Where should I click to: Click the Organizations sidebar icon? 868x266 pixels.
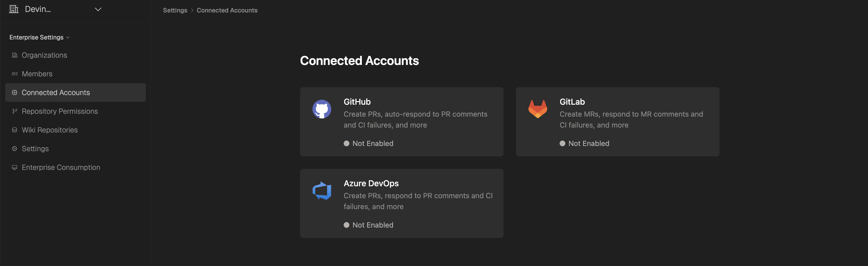15,55
